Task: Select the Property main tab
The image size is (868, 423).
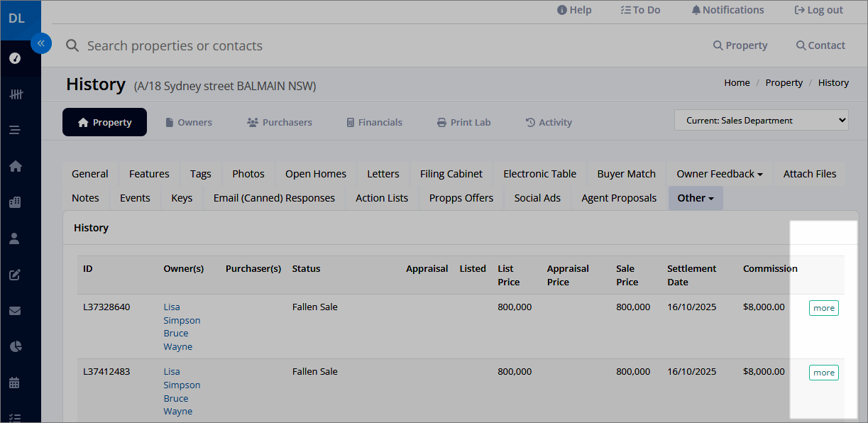Action: [x=105, y=122]
